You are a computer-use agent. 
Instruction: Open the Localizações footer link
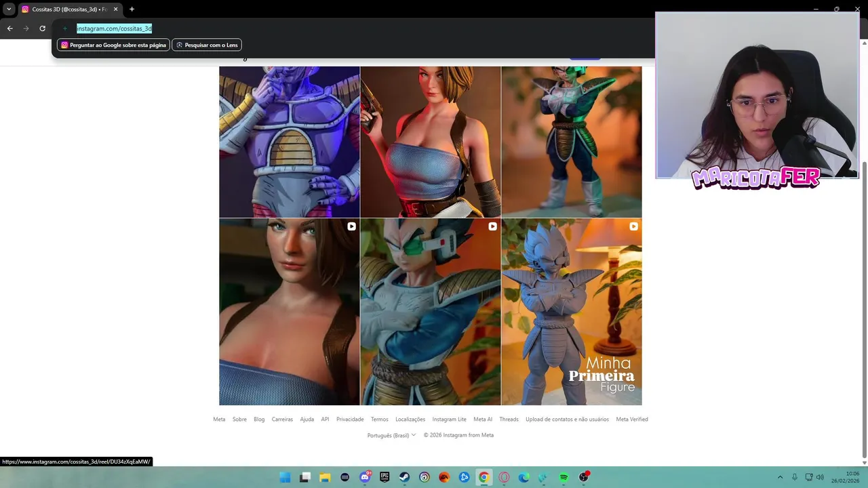pyautogui.click(x=410, y=419)
